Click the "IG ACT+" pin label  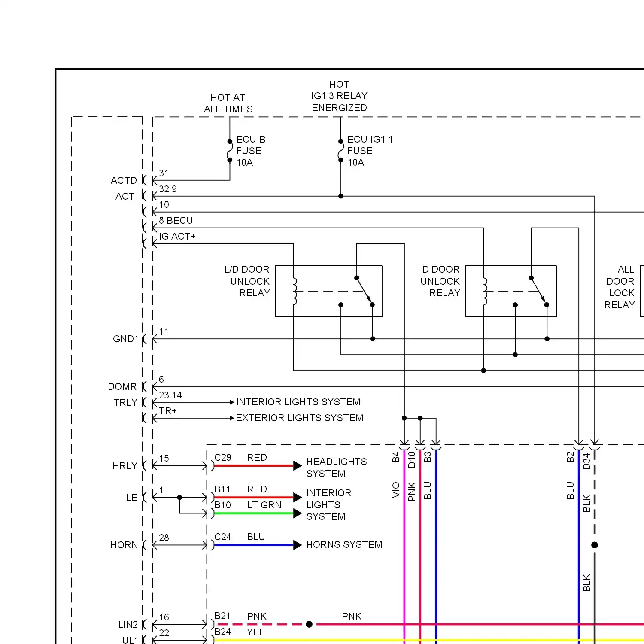[x=177, y=236]
